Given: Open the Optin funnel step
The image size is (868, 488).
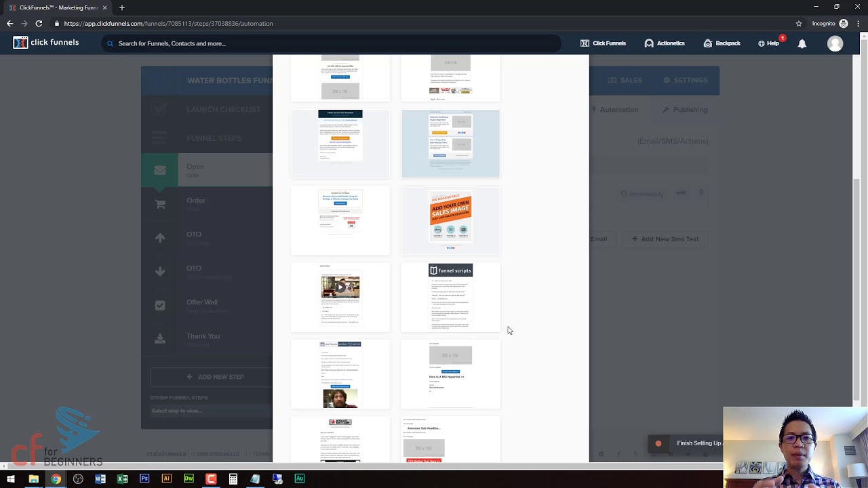Looking at the screenshot, I should (207, 170).
